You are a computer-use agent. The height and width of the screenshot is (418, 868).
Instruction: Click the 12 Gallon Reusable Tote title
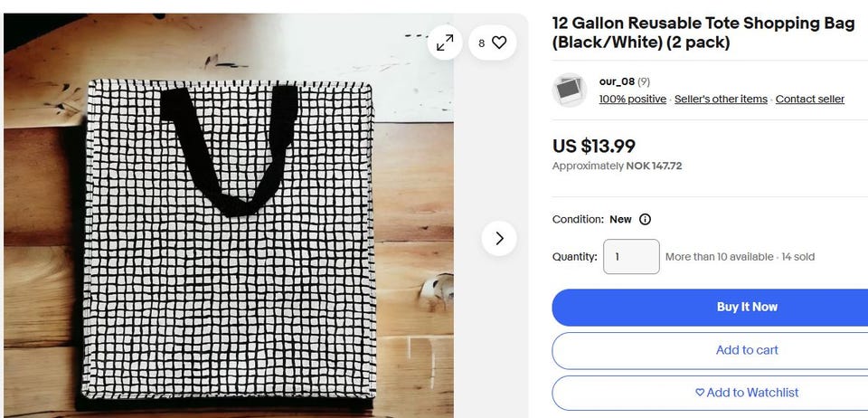coord(703,33)
